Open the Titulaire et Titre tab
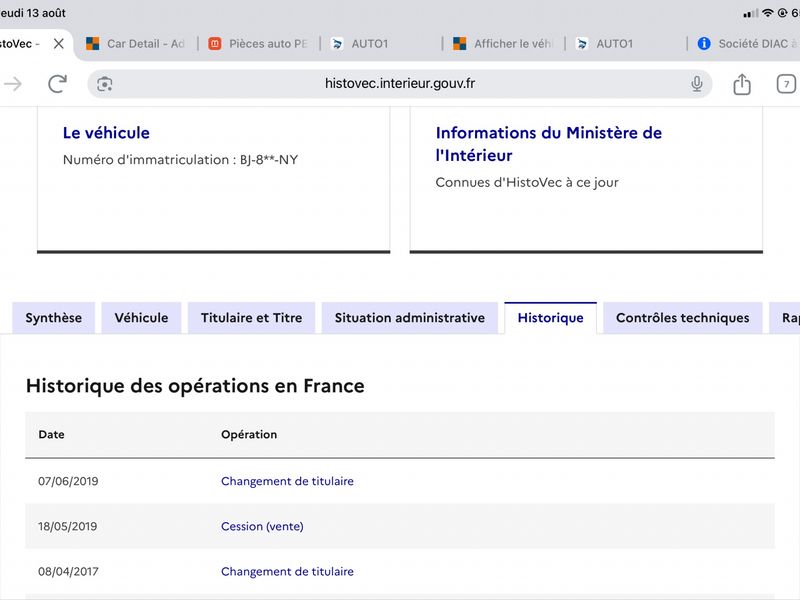Viewport: 800px width, 600px height. click(x=252, y=318)
